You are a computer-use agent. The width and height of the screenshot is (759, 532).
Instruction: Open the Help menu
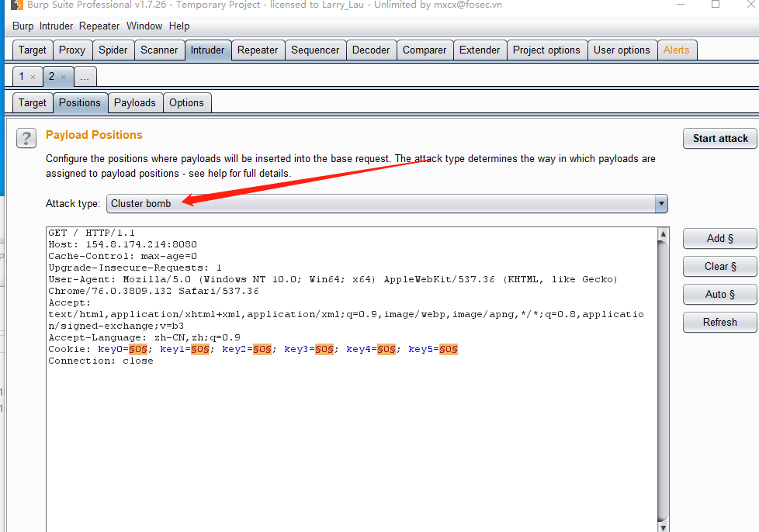point(179,26)
